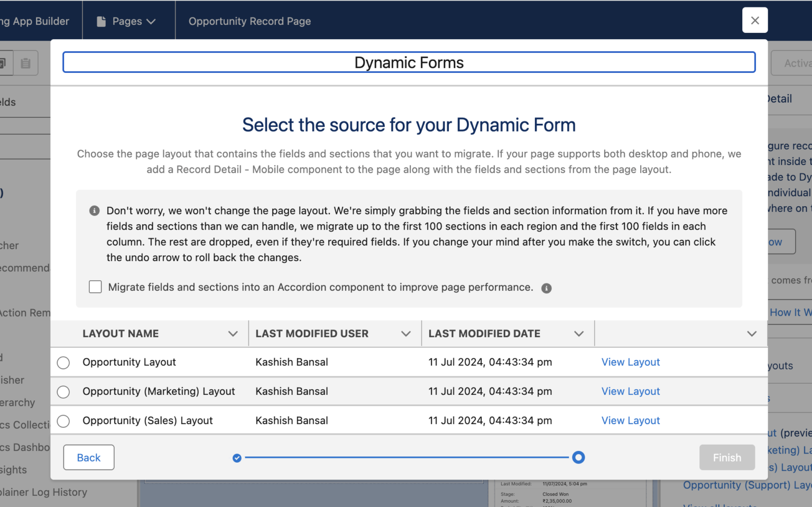Expand the Layout Name column menu

tap(233, 333)
